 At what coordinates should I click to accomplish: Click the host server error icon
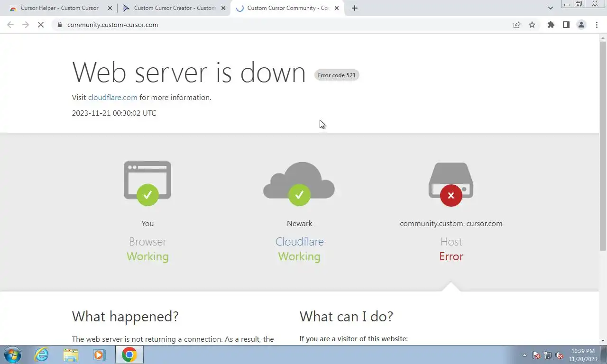(451, 184)
